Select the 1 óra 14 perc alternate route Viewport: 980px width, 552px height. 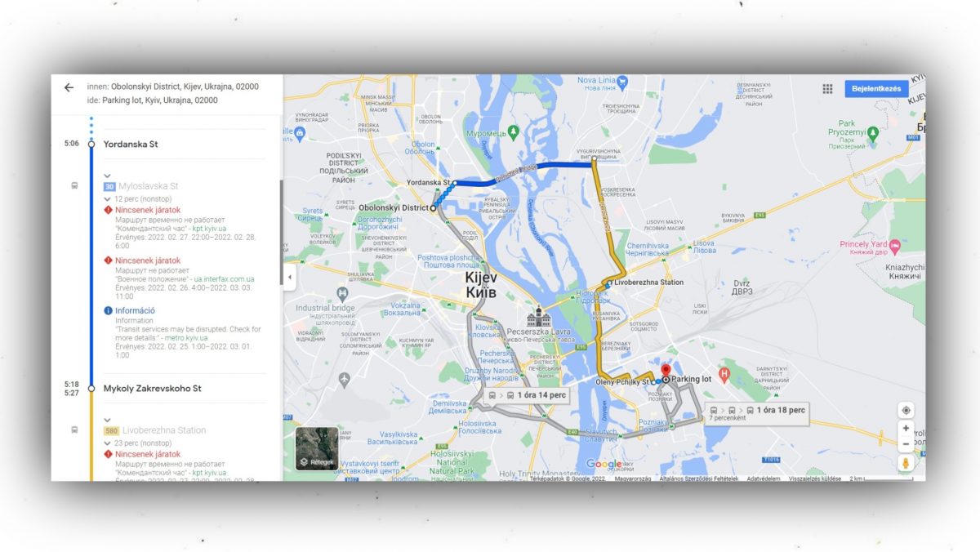(527, 394)
